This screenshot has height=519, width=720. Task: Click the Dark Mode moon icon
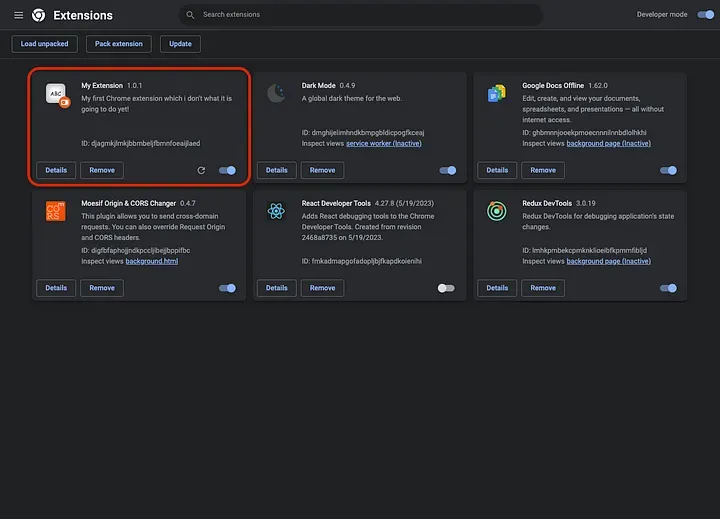point(276,93)
